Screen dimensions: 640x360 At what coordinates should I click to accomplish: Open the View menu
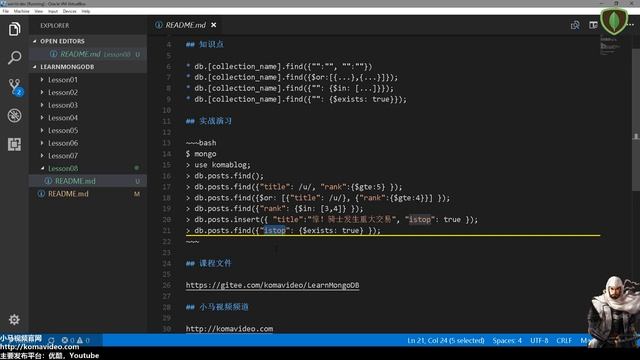38,11
